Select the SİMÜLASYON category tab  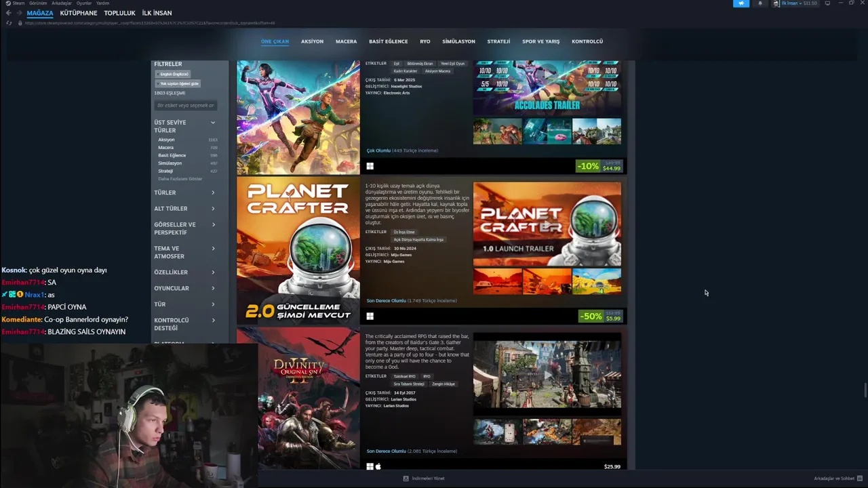[458, 41]
